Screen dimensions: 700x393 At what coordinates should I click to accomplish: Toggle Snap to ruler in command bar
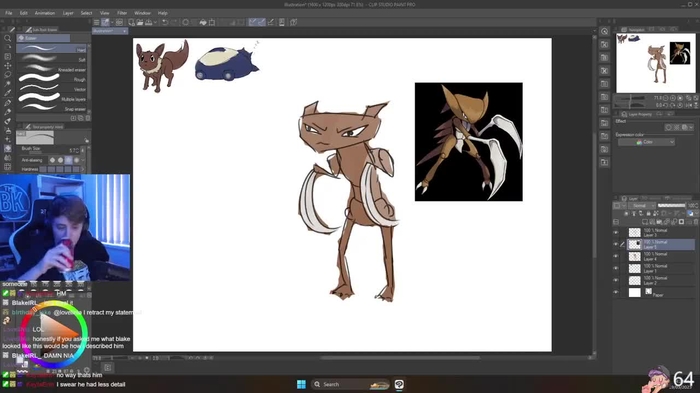(253, 22)
